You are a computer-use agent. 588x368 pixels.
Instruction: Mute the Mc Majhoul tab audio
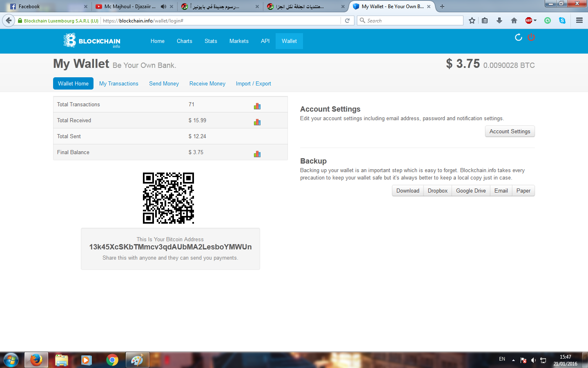click(163, 7)
